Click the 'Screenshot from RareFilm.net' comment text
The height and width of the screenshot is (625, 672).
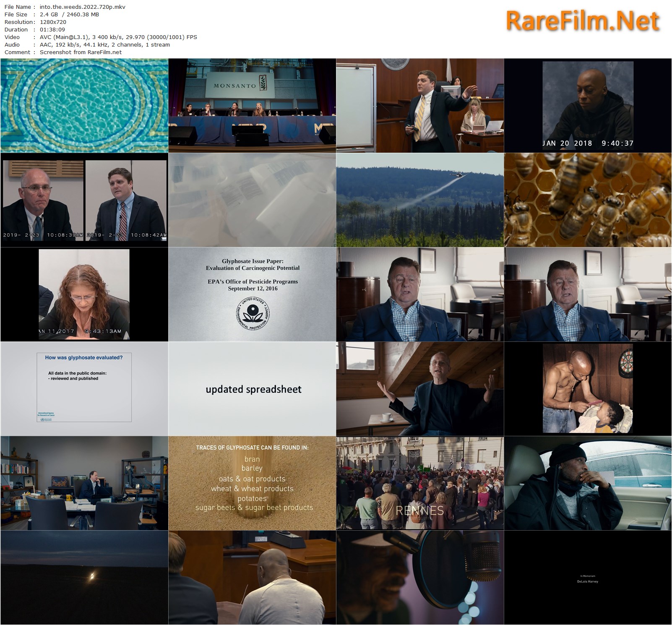point(81,52)
